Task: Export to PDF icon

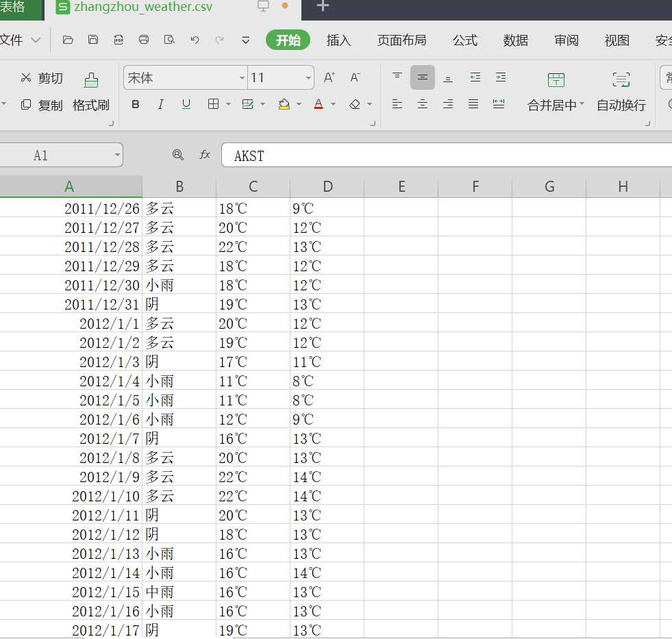Action: coord(119,40)
